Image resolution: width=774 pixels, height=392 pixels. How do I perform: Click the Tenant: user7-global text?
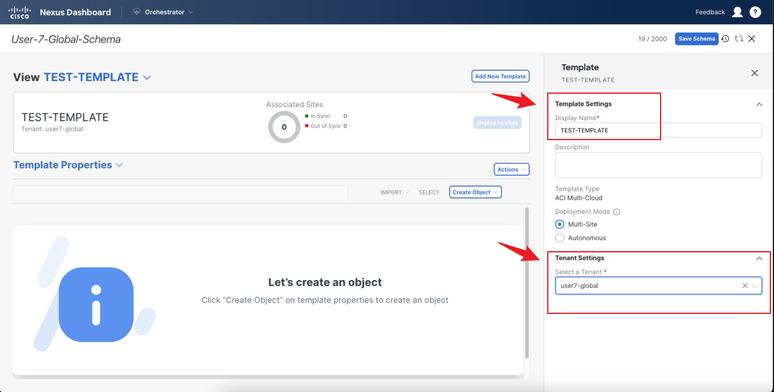(x=52, y=129)
